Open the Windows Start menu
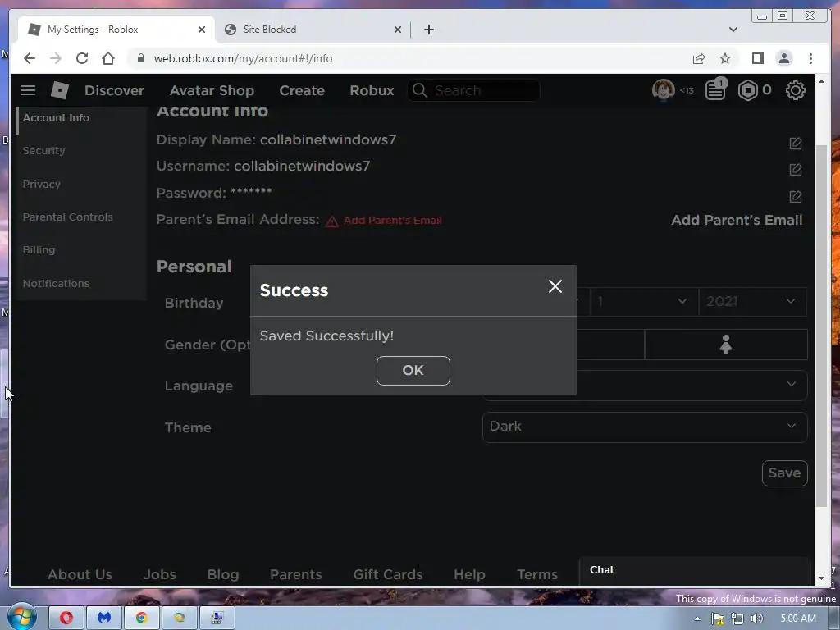The height and width of the screenshot is (630, 840). coord(21,618)
